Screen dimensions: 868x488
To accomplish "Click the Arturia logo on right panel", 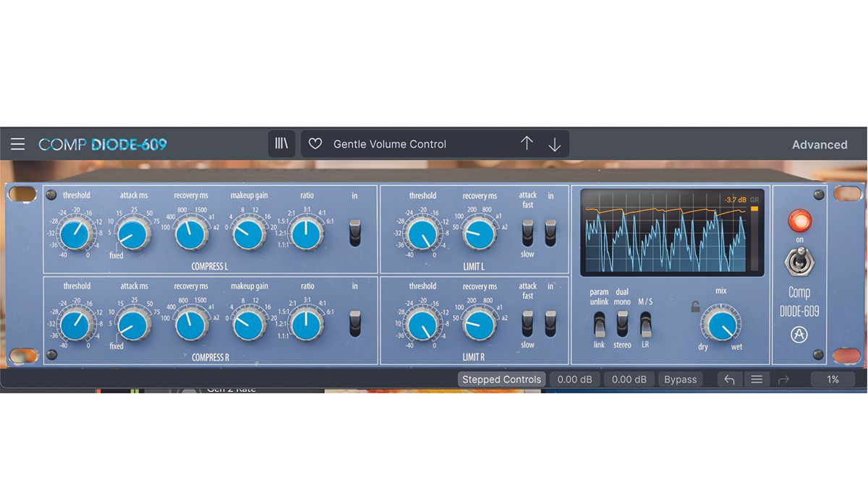I will 799,335.
